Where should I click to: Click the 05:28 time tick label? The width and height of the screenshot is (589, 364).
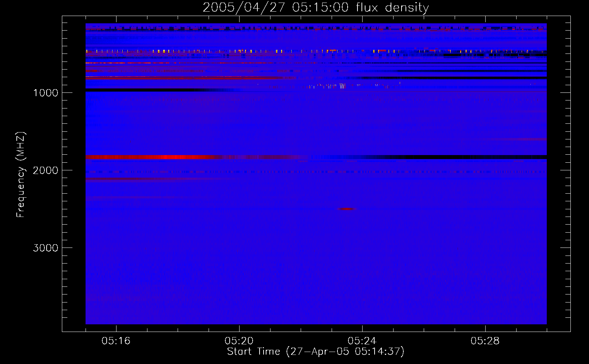pyautogui.click(x=485, y=341)
